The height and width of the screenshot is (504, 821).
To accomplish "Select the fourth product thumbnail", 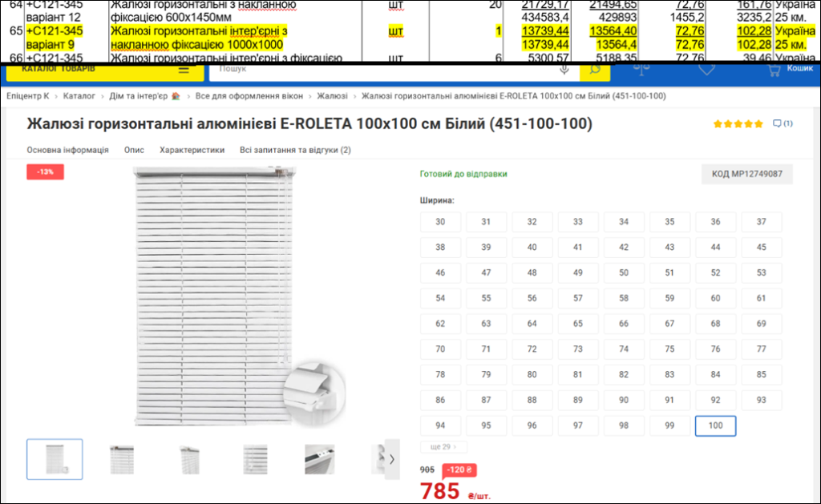I will [256, 459].
